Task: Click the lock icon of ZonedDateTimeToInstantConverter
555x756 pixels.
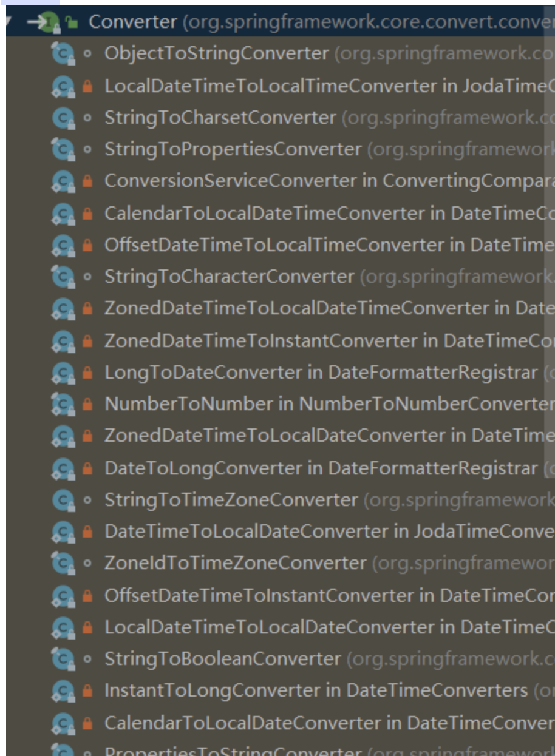Action: click(x=87, y=342)
